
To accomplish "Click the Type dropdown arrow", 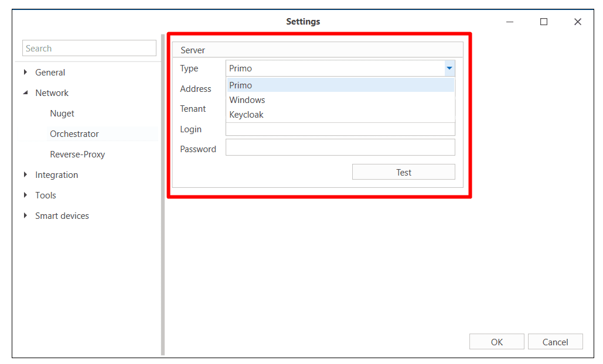I will 449,68.
